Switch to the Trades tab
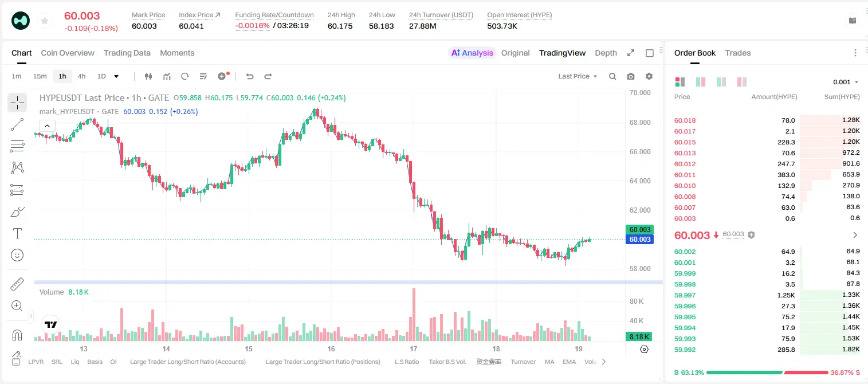Viewport: 868px width, 384px height. coord(737,53)
